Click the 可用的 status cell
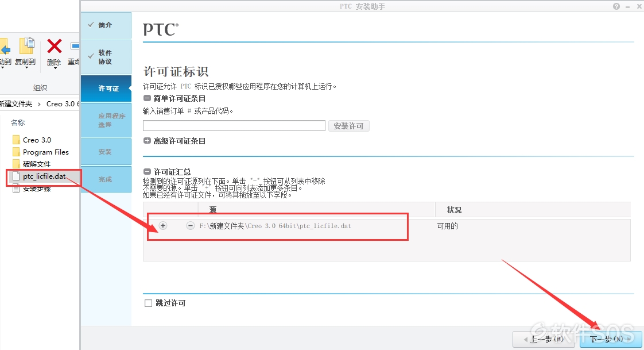This screenshot has height=350, width=644. [x=447, y=226]
